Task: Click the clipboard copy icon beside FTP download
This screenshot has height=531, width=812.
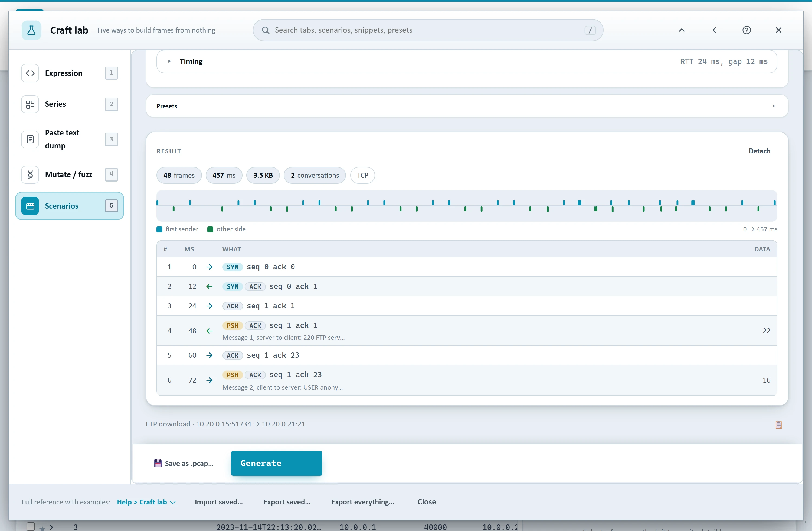Action: tap(778, 425)
